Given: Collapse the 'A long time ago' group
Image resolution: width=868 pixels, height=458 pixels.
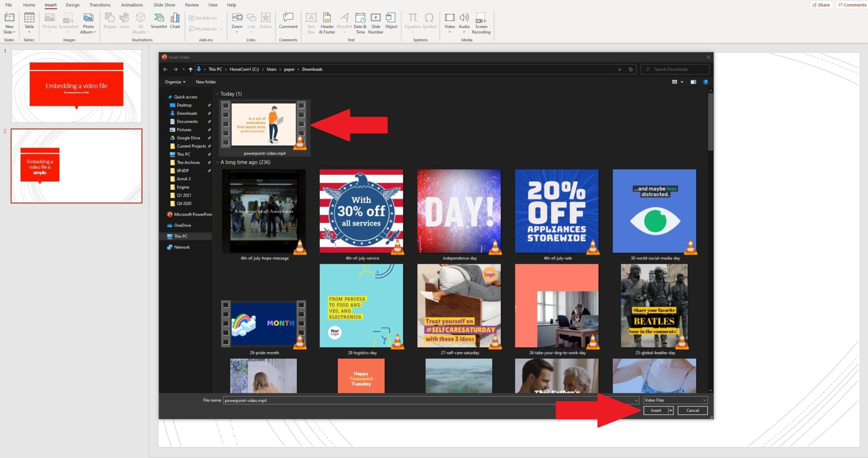Looking at the screenshot, I should (x=218, y=162).
